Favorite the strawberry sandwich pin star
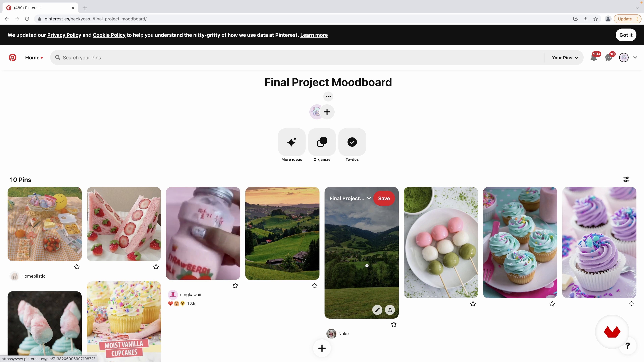The height and width of the screenshot is (362, 644). coord(156,267)
